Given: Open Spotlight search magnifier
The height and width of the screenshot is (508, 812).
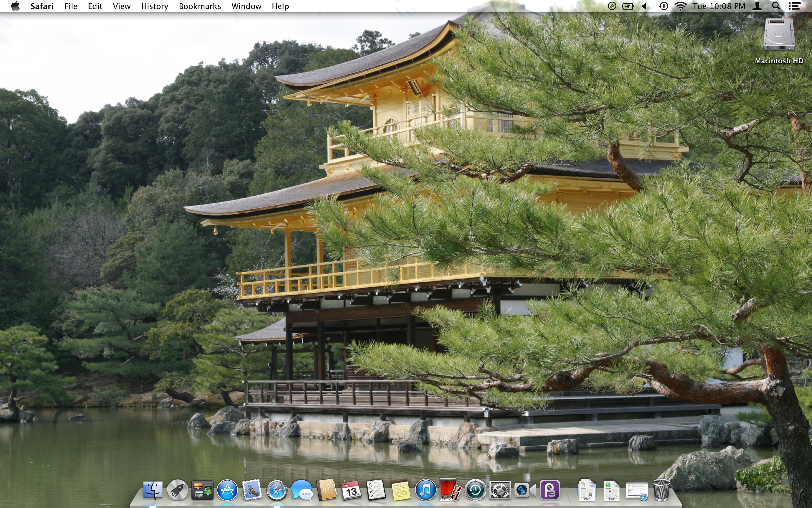Looking at the screenshot, I should click(x=776, y=6).
